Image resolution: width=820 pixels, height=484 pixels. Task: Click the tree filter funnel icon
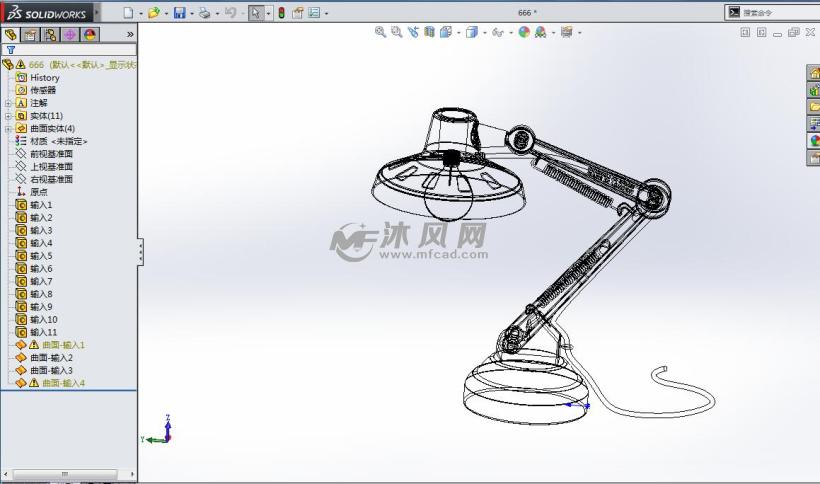[10, 50]
